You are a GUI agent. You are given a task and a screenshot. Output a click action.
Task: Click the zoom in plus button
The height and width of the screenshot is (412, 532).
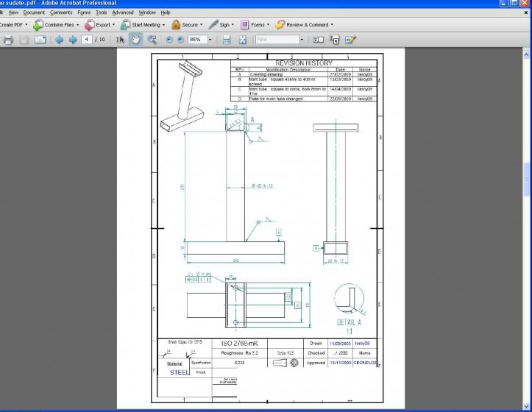(180, 40)
